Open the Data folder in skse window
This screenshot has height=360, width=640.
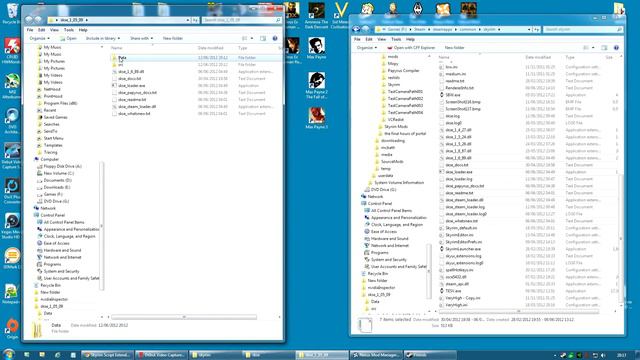pyautogui.click(x=122, y=58)
